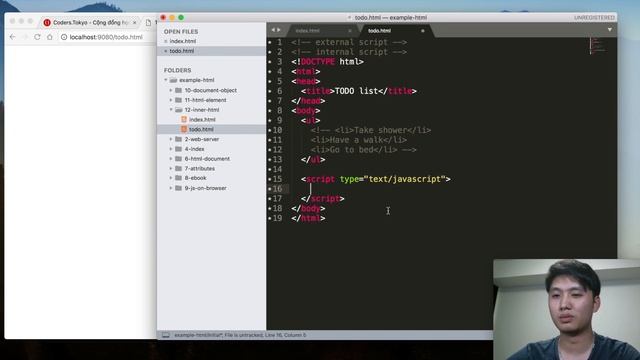
Task: Expand the 9-js-on-browser folder
Action: tap(171, 188)
